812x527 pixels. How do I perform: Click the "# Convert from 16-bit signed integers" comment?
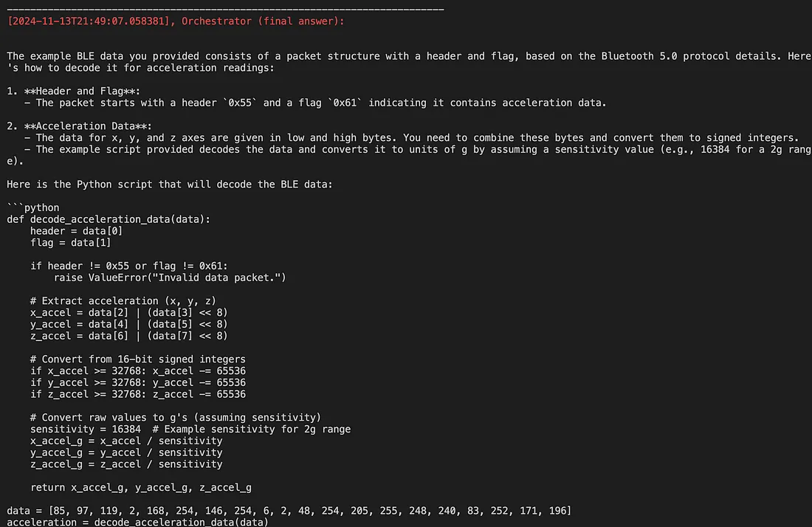click(x=138, y=359)
